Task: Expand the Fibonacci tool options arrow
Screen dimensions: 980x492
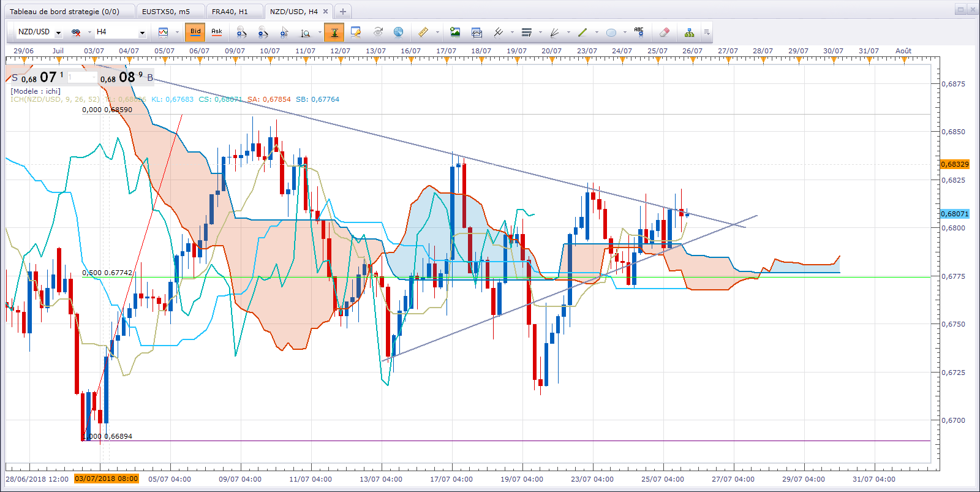Action: (x=540, y=32)
